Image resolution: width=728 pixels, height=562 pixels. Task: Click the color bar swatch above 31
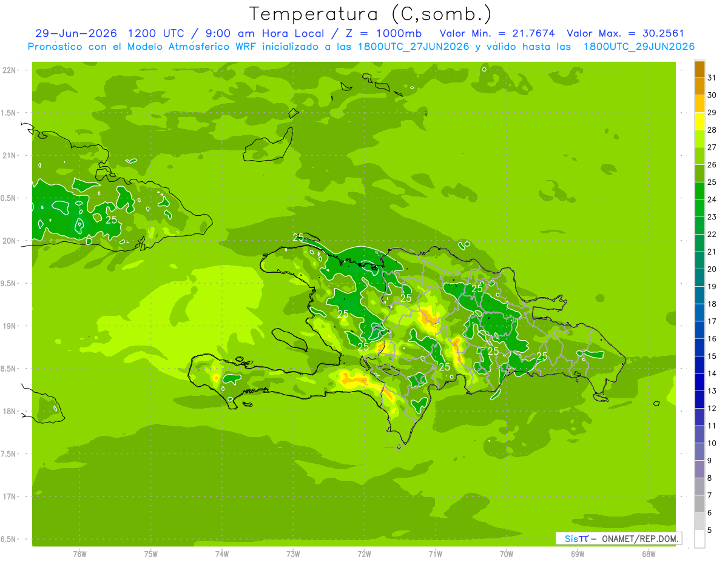[699, 69]
